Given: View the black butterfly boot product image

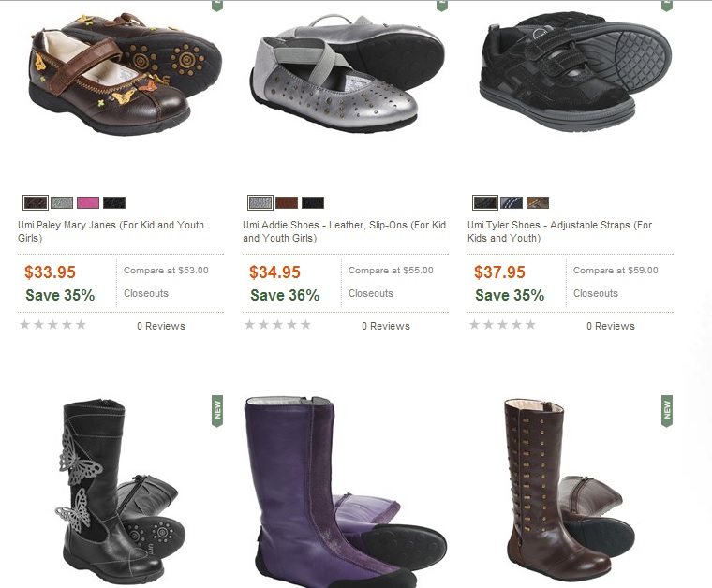Looking at the screenshot, I should coord(120,492).
